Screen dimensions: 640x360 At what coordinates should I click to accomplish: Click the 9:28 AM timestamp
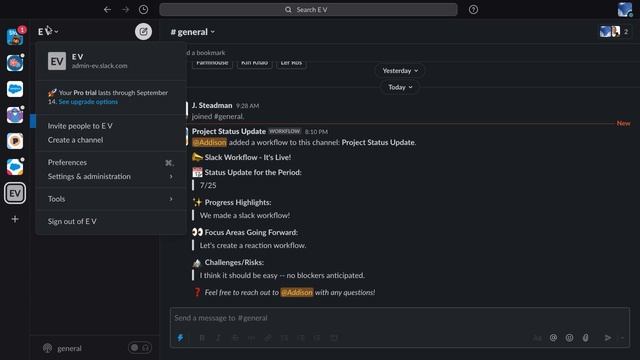click(247, 106)
